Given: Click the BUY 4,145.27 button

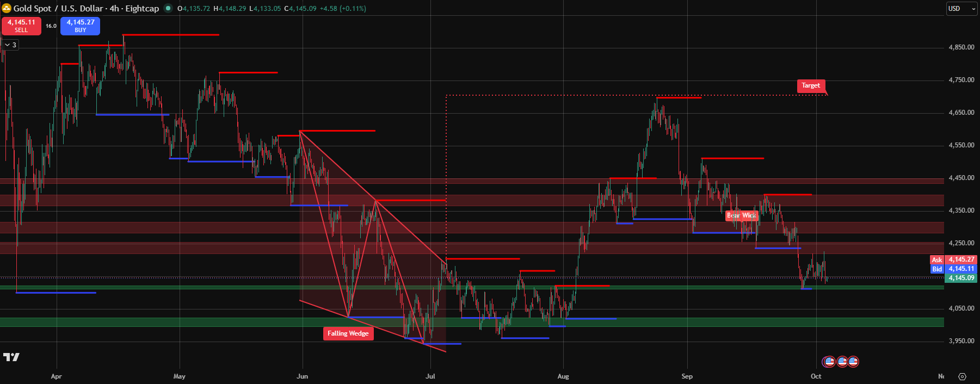Looking at the screenshot, I should point(81,26).
